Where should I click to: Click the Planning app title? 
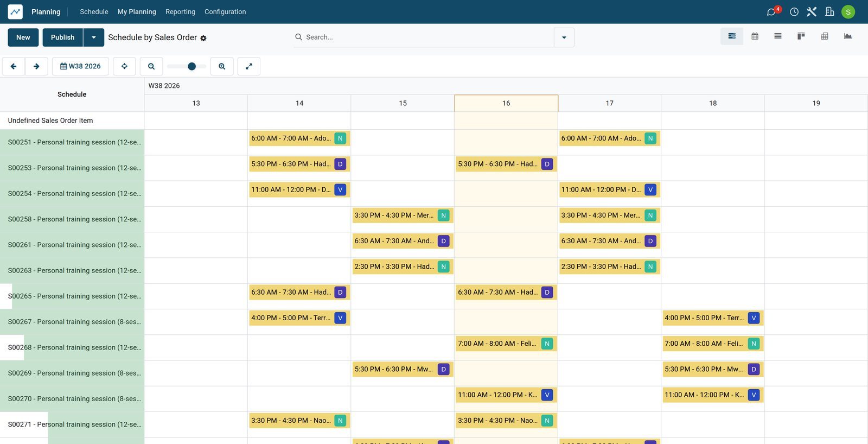pyautogui.click(x=46, y=11)
